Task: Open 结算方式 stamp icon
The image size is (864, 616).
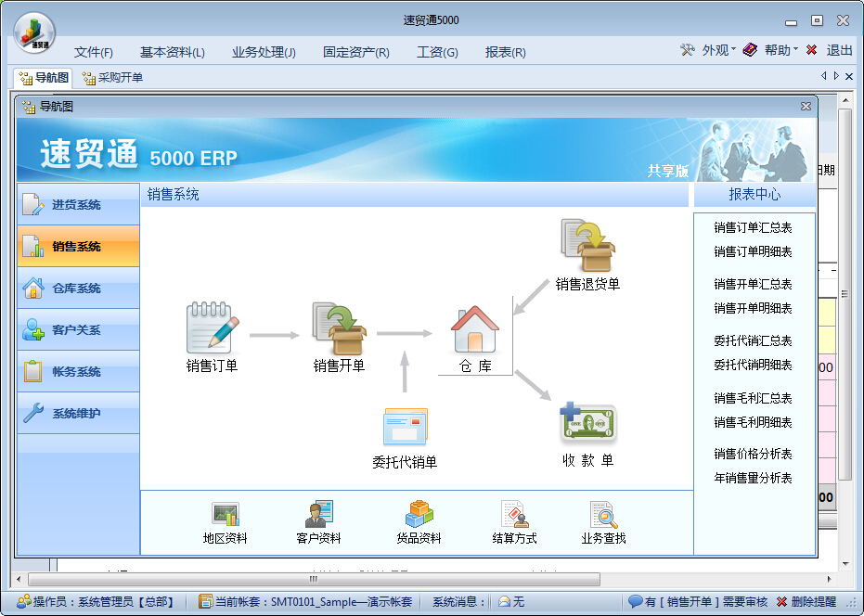Action: [x=515, y=514]
